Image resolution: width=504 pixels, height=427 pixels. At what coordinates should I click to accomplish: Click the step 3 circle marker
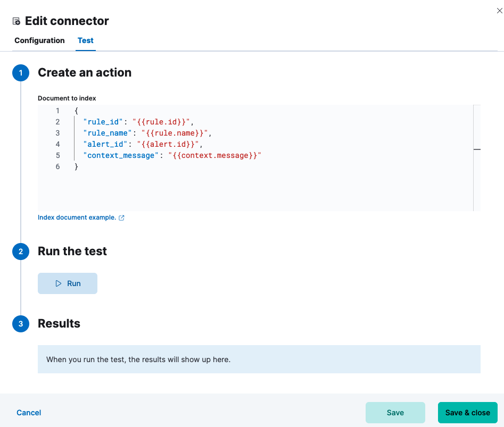click(21, 324)
